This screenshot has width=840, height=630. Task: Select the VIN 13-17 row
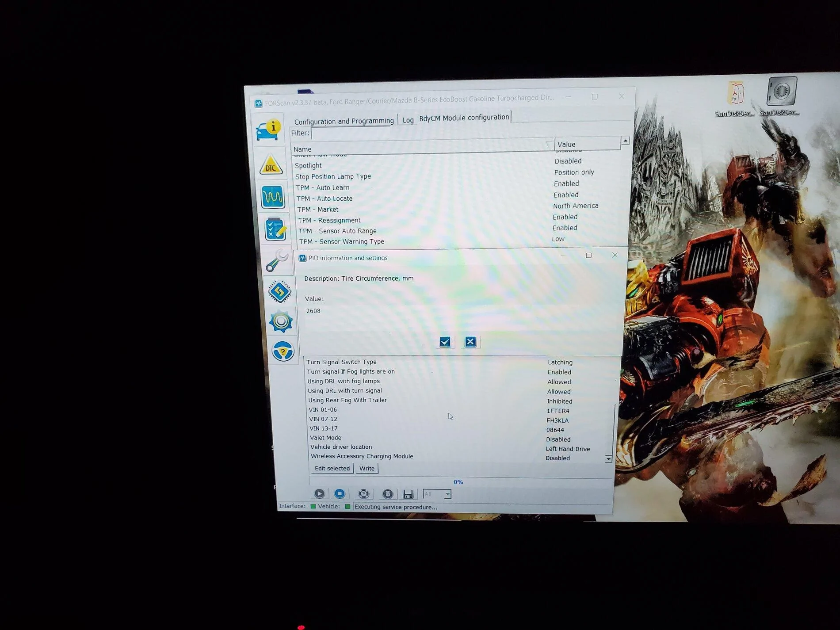pos(461,429)
